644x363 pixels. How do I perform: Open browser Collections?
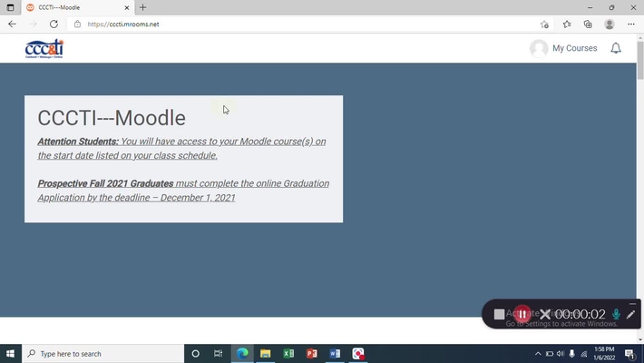(588, 25)
